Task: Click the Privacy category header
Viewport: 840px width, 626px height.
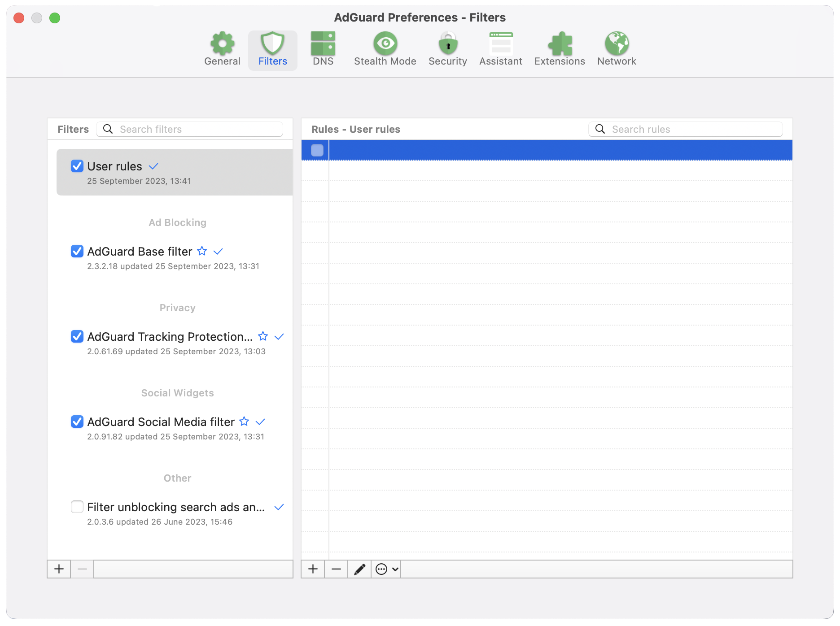Action: (x=177, y=308)
